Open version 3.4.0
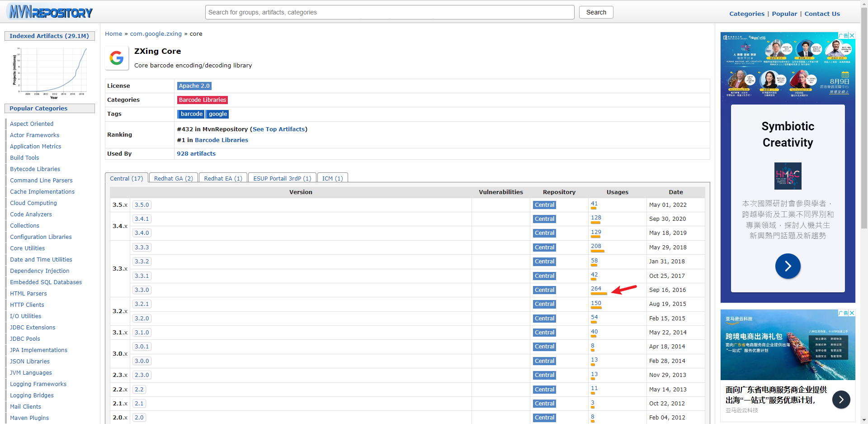868x424 pixels. (142, 233)
